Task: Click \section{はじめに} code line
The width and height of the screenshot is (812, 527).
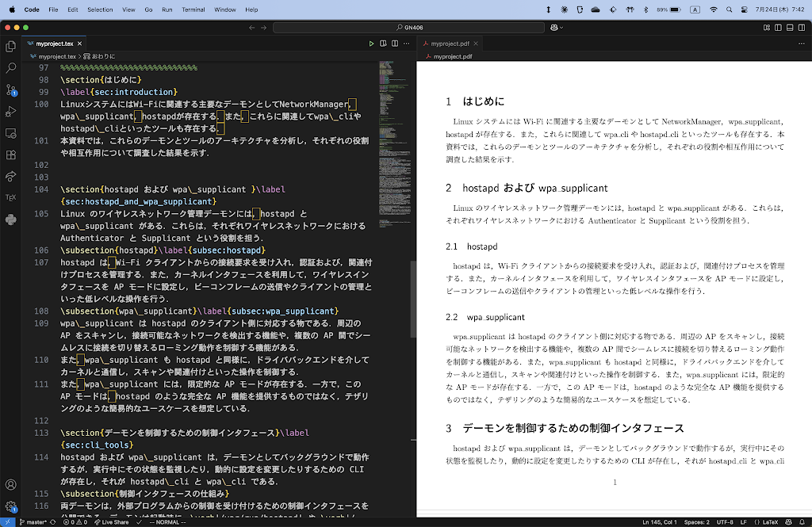Action: [x=101, y=80]
